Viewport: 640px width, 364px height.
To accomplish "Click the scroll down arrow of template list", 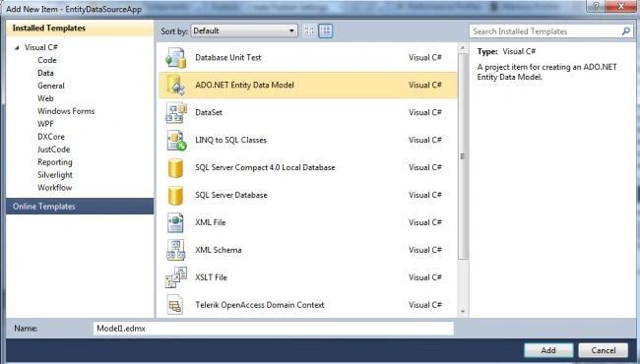I will (x=463, y=312).
